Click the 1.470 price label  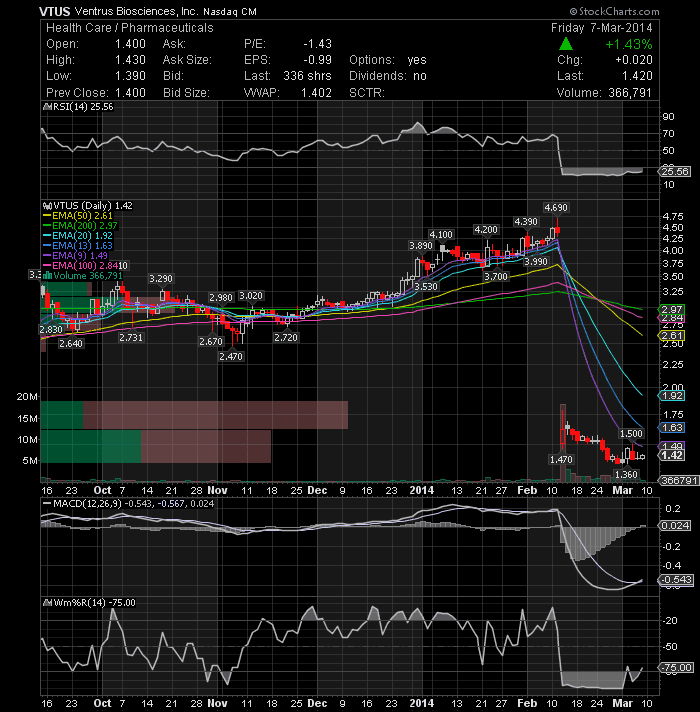pos(561,460)
